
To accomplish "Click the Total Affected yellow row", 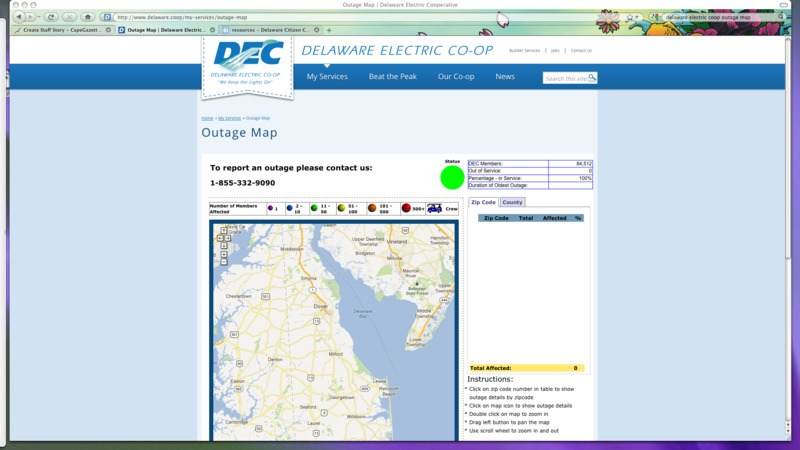I will 527,368.
